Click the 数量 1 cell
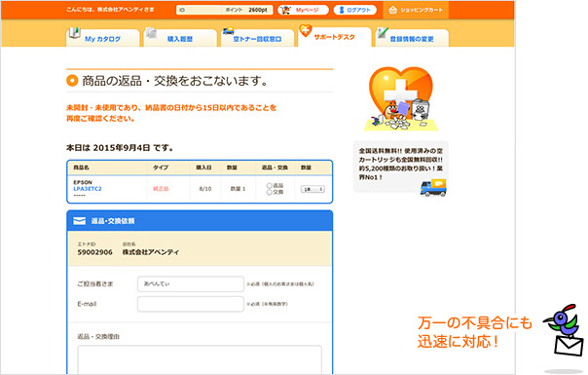This screenshot has height=375, width=588. [x=238, y=189]
